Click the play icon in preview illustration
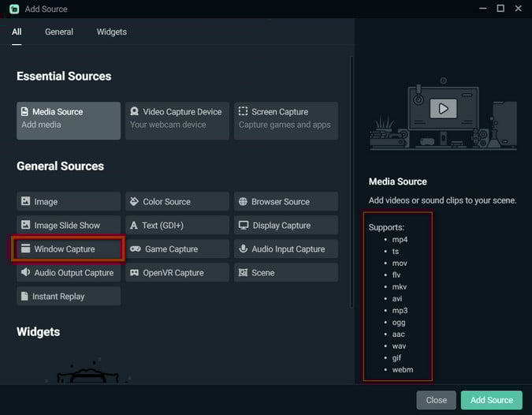Viewport: 532px width, 415px height. pyautogui.click(x=443, y=108)
